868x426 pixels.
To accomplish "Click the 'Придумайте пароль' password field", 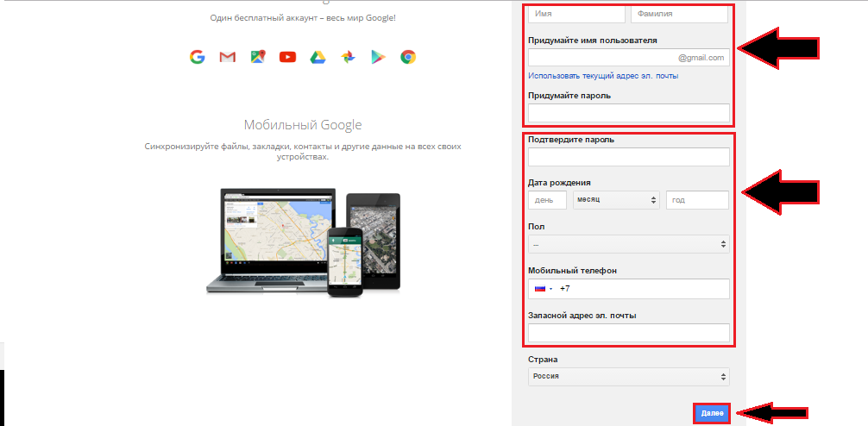I will point(628,113).
